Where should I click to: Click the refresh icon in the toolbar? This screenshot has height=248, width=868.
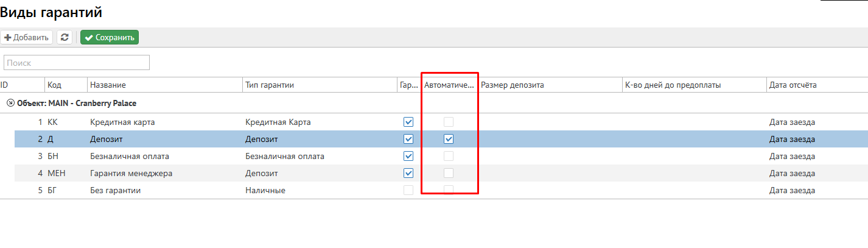tap(65, 37)
